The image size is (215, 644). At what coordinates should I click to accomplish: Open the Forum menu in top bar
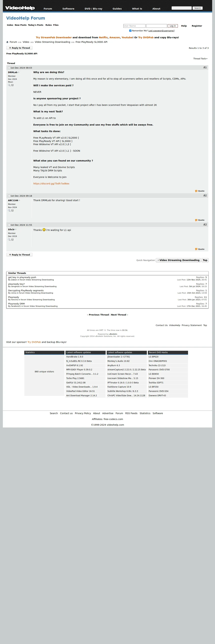click(x=48, y=9)
